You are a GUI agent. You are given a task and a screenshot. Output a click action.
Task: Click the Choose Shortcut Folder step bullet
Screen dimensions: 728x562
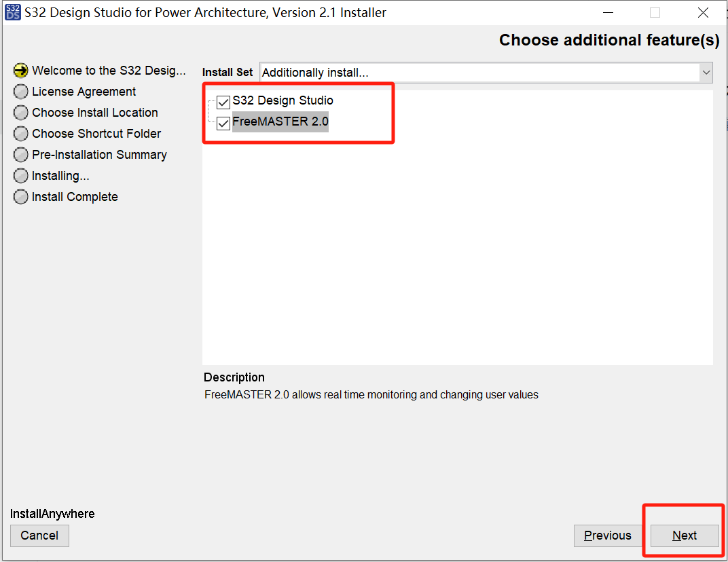(x=20, y=134)
